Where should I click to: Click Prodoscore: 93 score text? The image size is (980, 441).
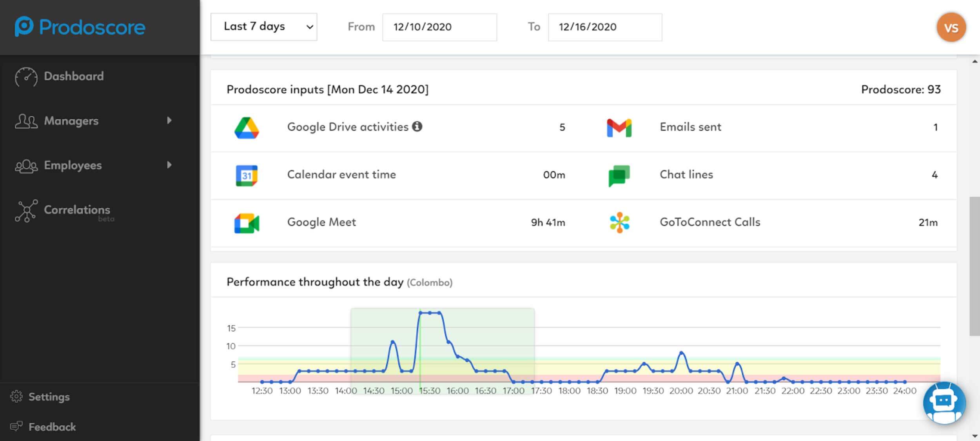pyautogui.click(x=900, y=89)
